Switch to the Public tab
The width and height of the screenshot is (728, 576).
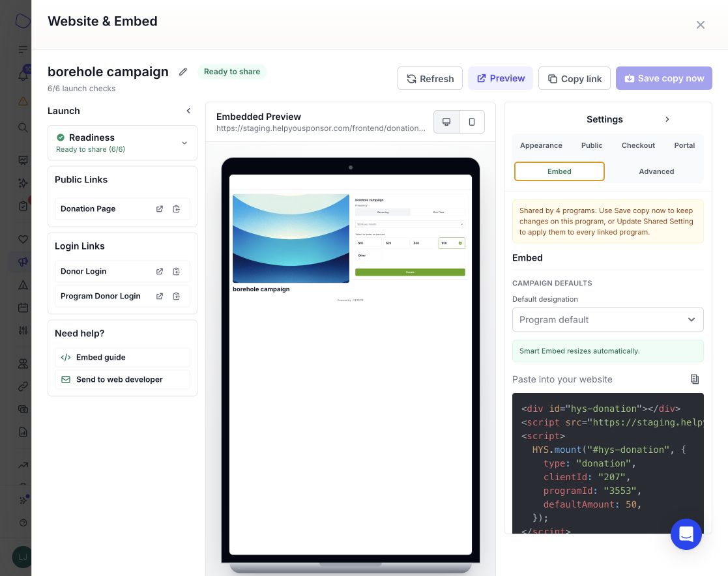click(592, 145)
